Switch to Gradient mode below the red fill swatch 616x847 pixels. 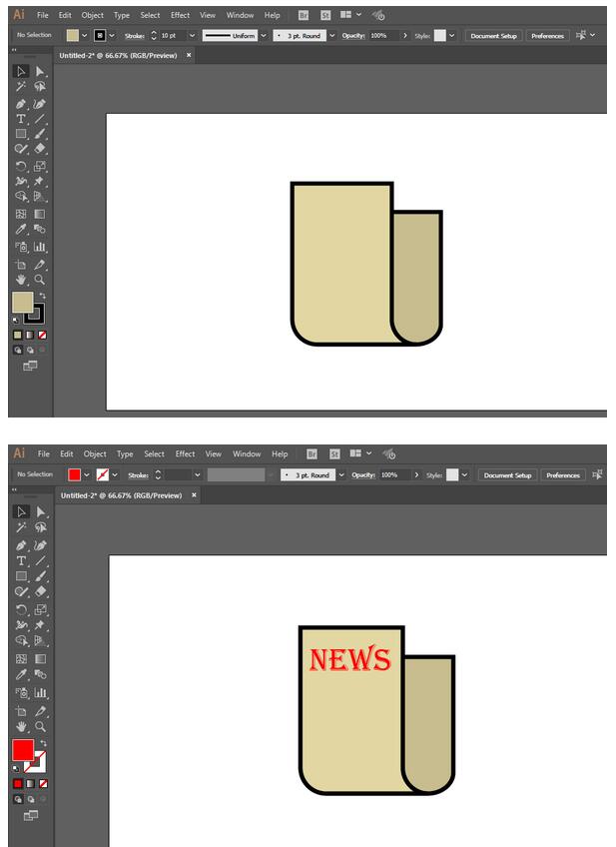tap(30, 784)
